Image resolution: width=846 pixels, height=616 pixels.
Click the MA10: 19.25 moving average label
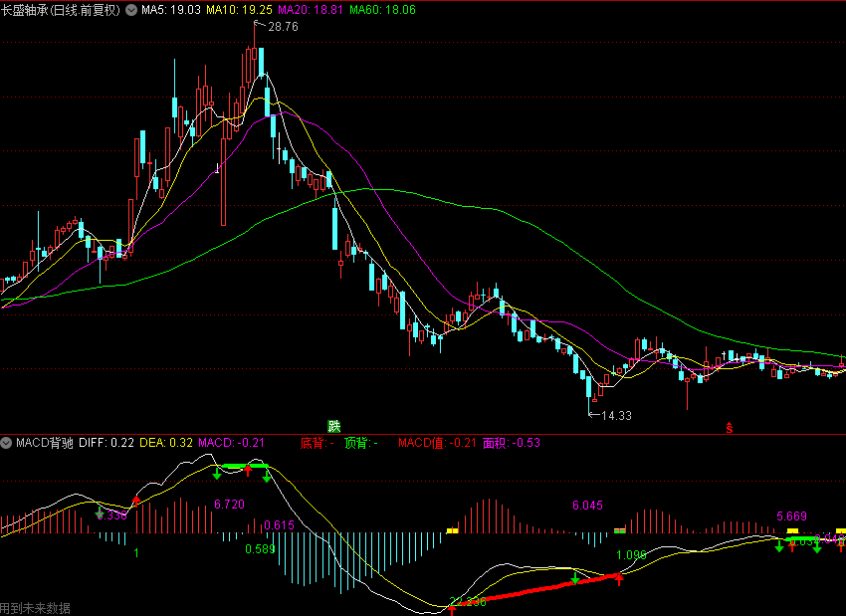(x=239, y=10)
